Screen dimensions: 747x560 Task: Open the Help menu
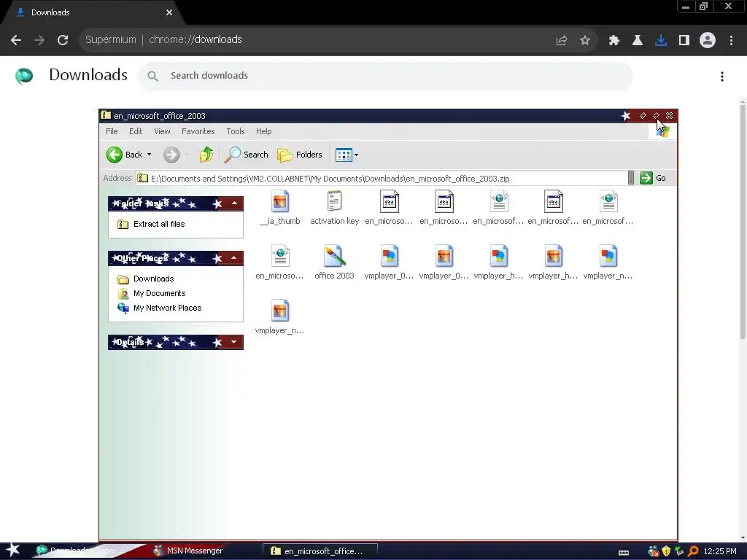click(263, 131)
